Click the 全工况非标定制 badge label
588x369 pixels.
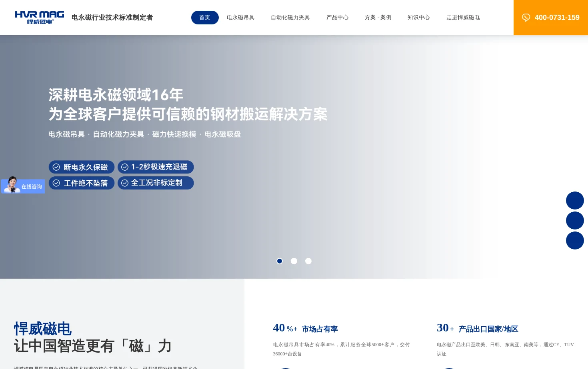[157, 183]
